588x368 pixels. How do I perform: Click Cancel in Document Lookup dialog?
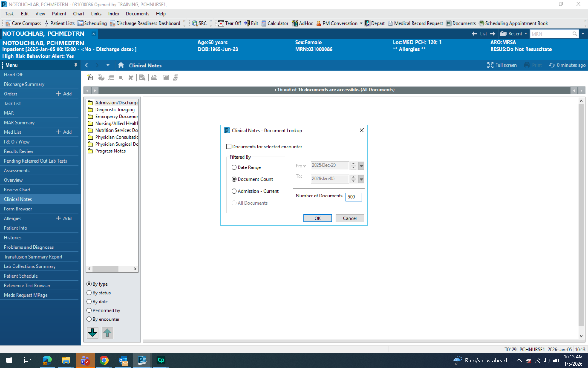pos(349,218)
